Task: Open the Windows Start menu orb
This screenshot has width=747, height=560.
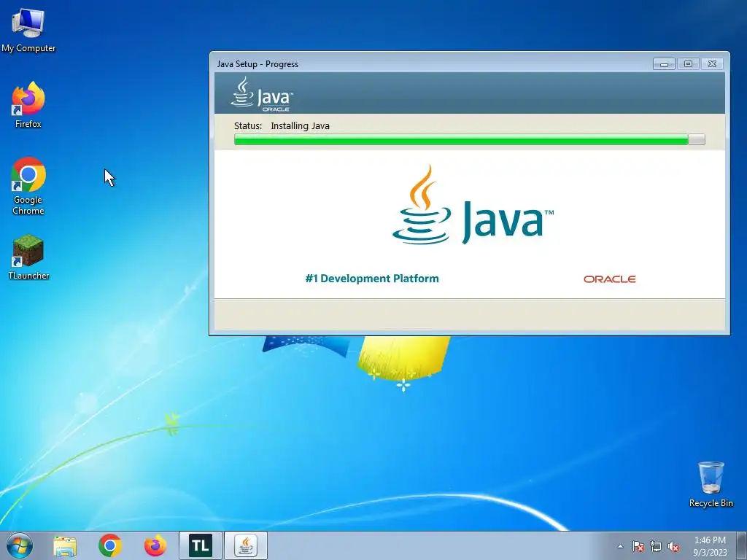Action: tap(20, 545)
